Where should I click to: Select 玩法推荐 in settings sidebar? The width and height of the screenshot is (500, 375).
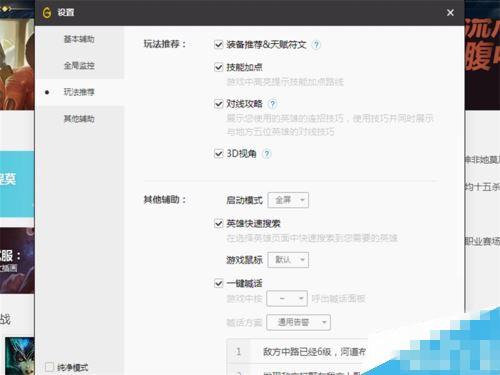79,92
